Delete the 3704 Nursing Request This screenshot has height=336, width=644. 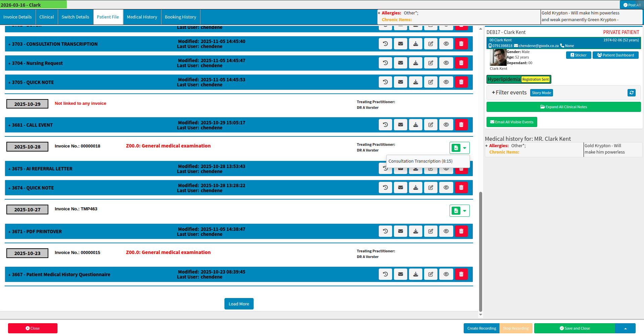(x=461, y=63)
